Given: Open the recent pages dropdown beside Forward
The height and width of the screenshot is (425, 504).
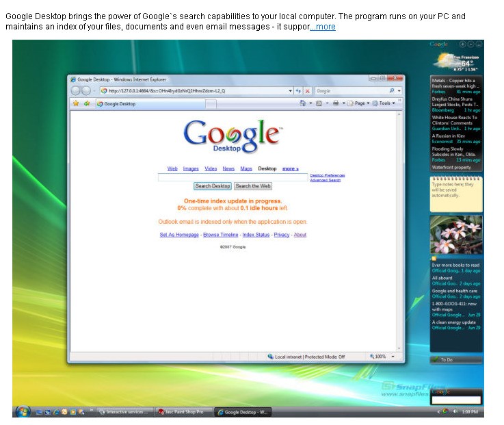Looking at the screenshot, I should tap(94, 91).
